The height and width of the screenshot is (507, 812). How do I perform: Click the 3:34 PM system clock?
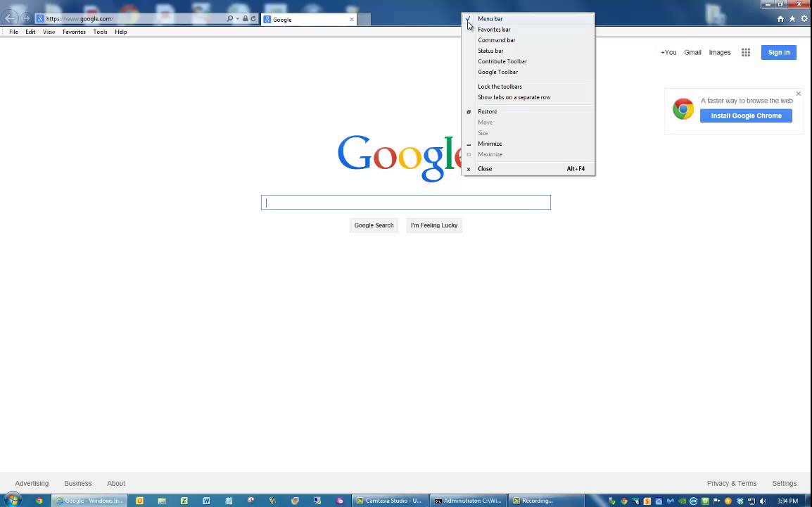[x=787, y=501]
